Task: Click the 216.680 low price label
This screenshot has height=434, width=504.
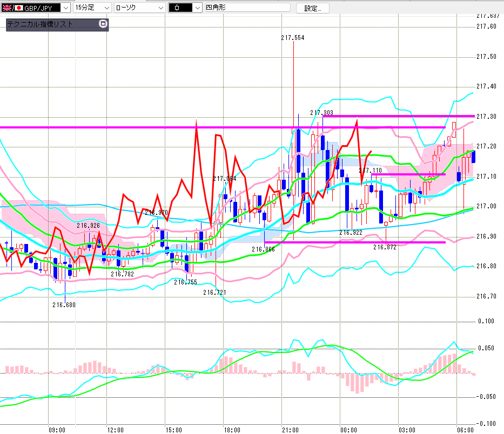Action: [x=64, y=304]
